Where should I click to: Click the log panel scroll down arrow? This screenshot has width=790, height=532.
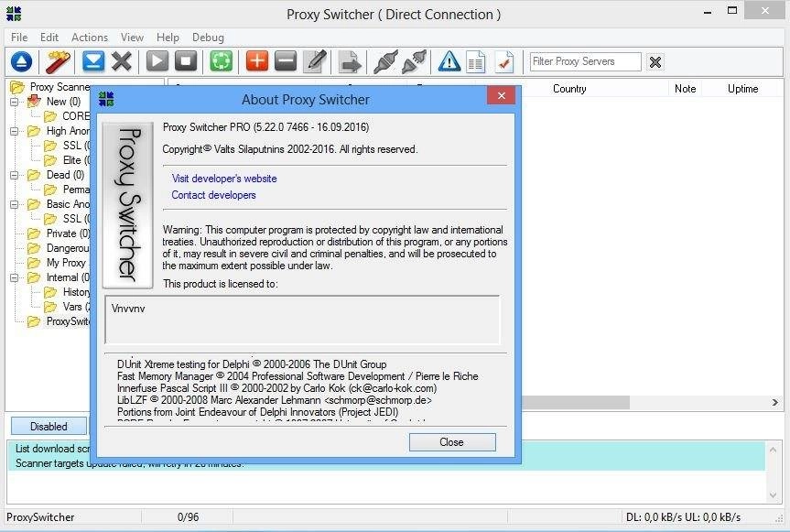coord(773,495)
